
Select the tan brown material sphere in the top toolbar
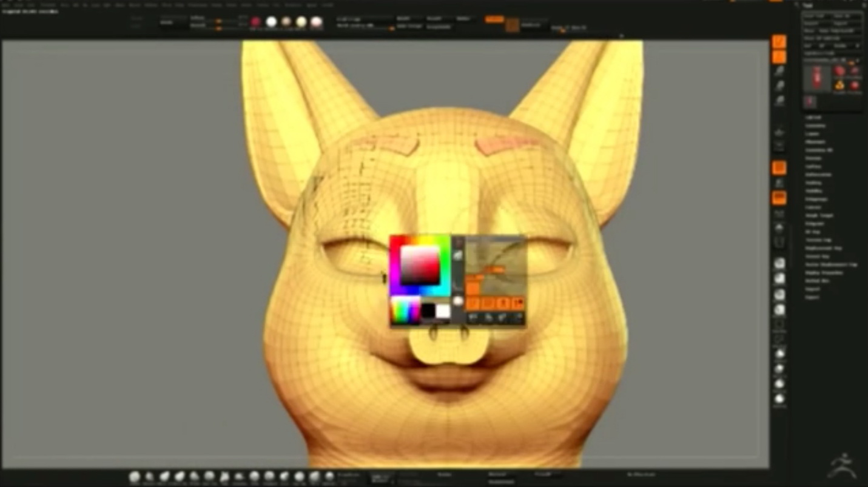(x=286, y=22)
